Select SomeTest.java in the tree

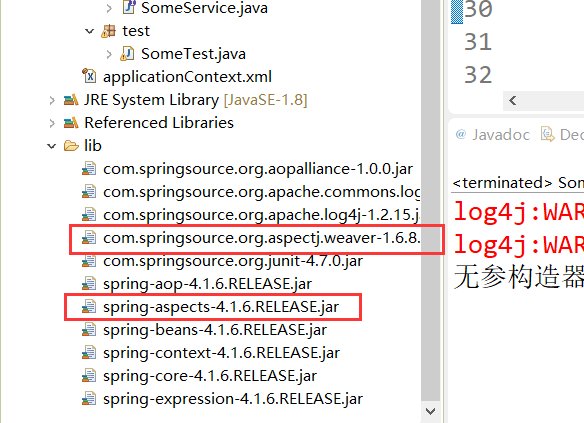193,54
